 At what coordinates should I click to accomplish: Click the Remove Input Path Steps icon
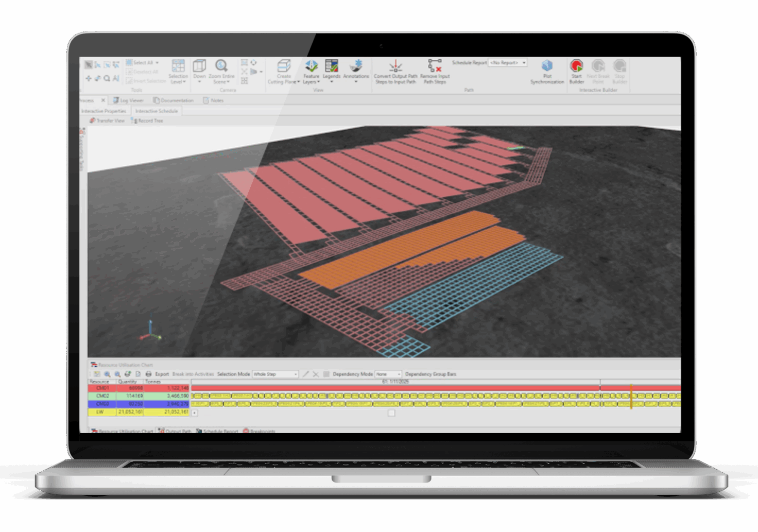(x=435, y=65)
